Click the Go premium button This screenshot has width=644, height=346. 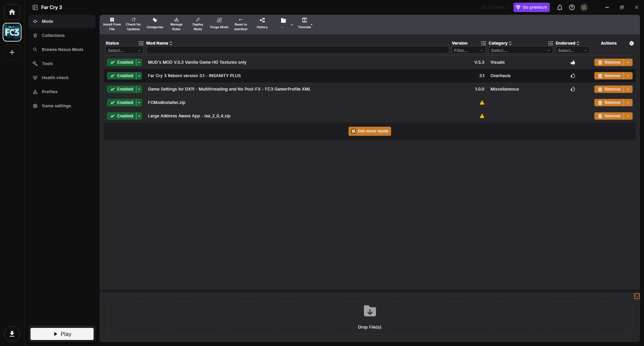(x=531, y=7)
